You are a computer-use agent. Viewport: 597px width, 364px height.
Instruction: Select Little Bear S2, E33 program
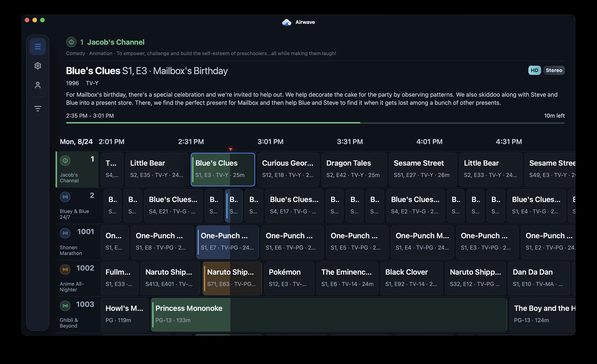tap(491, 170)
